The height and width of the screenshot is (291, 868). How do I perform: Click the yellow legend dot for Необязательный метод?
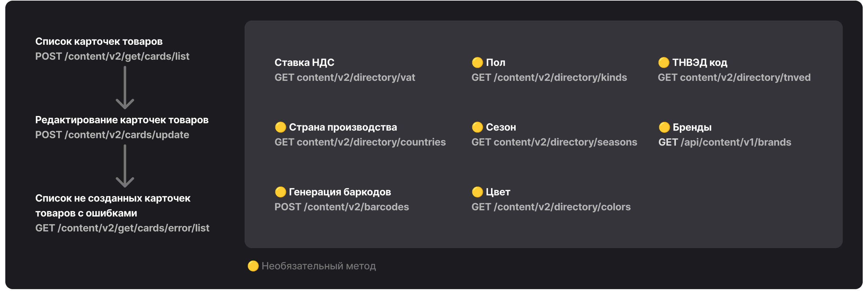point(253,266)
